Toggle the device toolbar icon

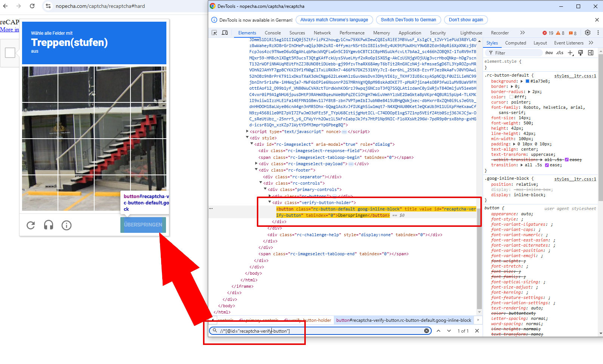pyautogui.click(x=225, y=33)
